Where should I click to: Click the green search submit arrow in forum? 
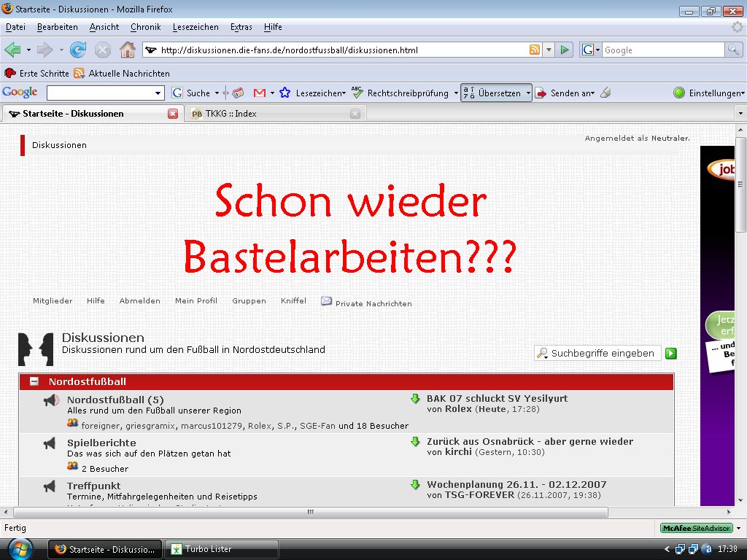point(671,353)
